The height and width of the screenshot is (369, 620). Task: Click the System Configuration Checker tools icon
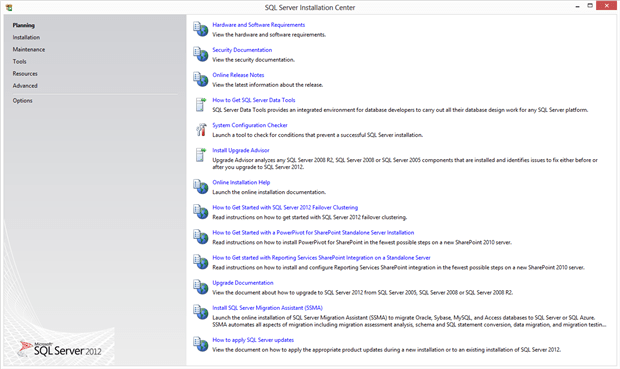[201, 129]
